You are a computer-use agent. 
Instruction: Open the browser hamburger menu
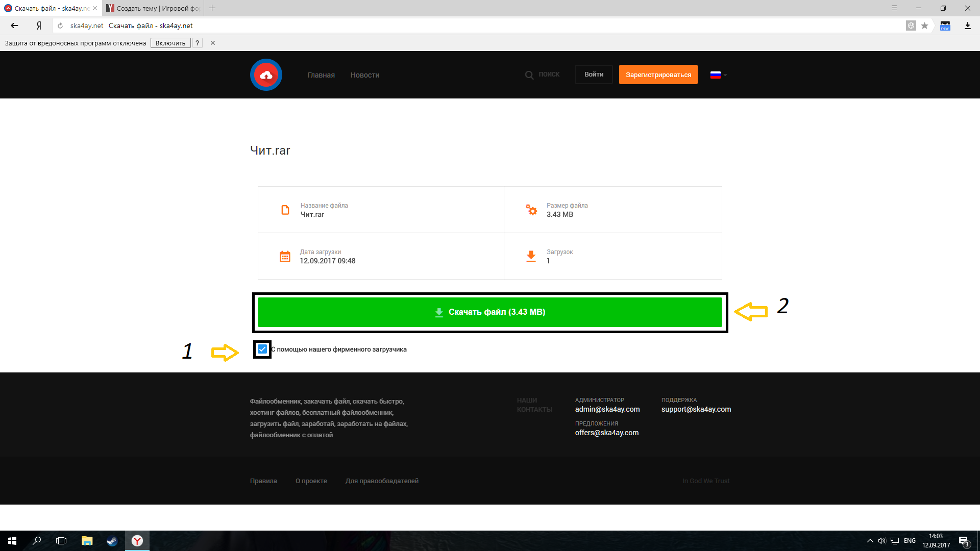pos(894,8)
